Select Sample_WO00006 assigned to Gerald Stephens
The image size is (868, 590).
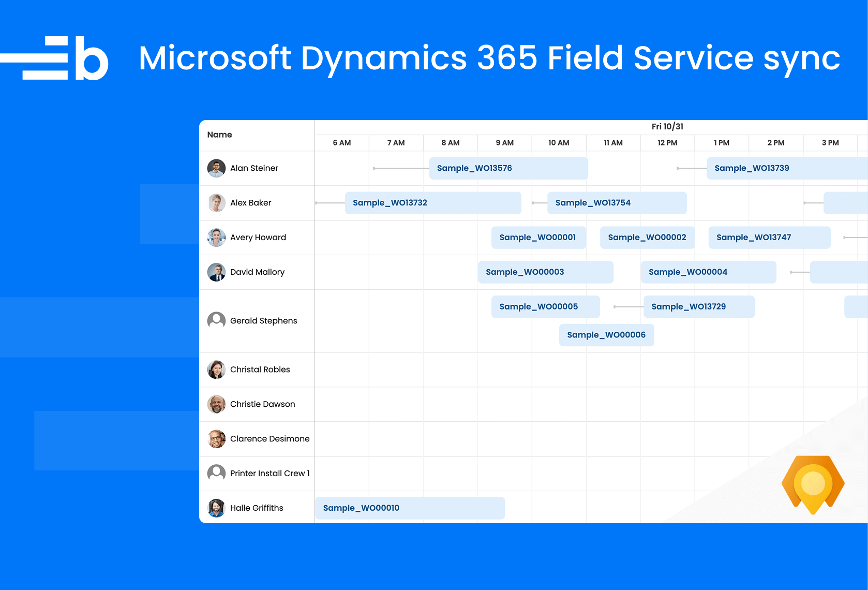[x=606, y=335]
